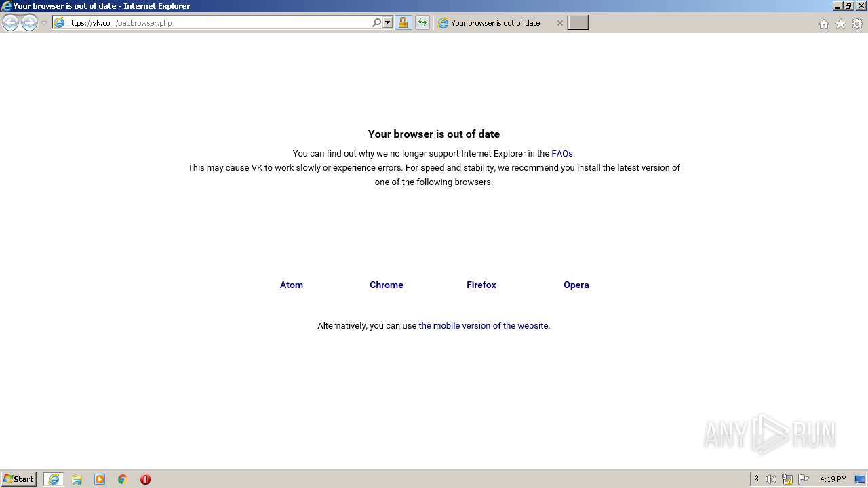Viewport: 868px width, 488px height.
Task: Restore down the Internet Explorer window
Action: pos(848,6)
